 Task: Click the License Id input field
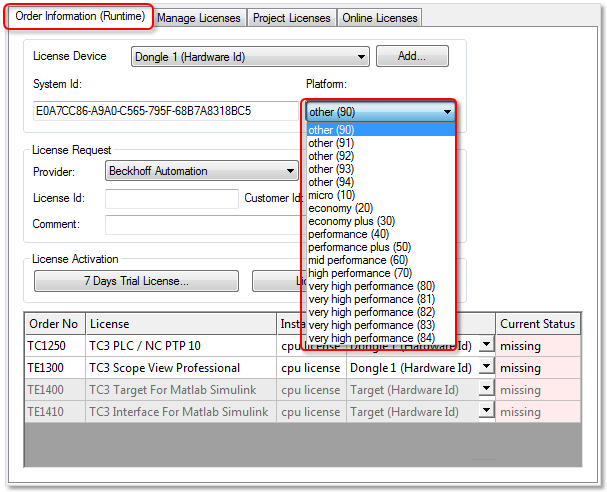coord(172,199)
